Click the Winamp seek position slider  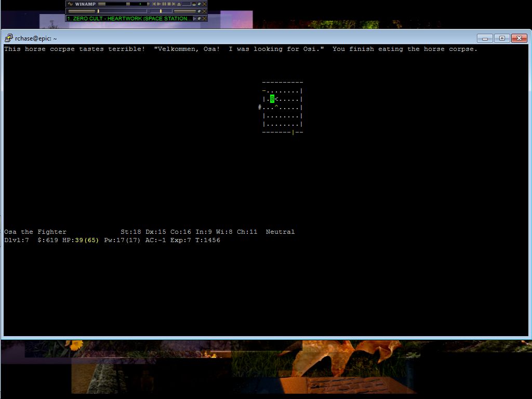click(x=102, y=4)
